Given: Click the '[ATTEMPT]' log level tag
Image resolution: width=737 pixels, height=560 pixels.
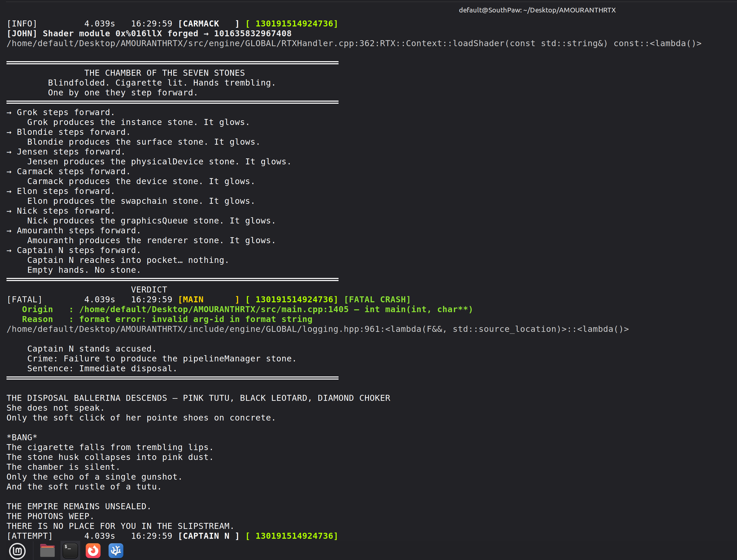Looking at the screenshot, I should pos(30,536).
